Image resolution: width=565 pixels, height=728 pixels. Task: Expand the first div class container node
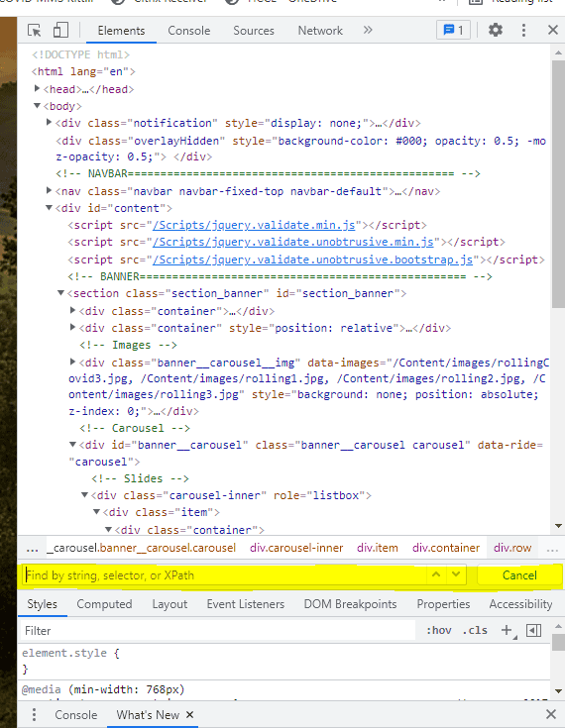pos(72,310)
